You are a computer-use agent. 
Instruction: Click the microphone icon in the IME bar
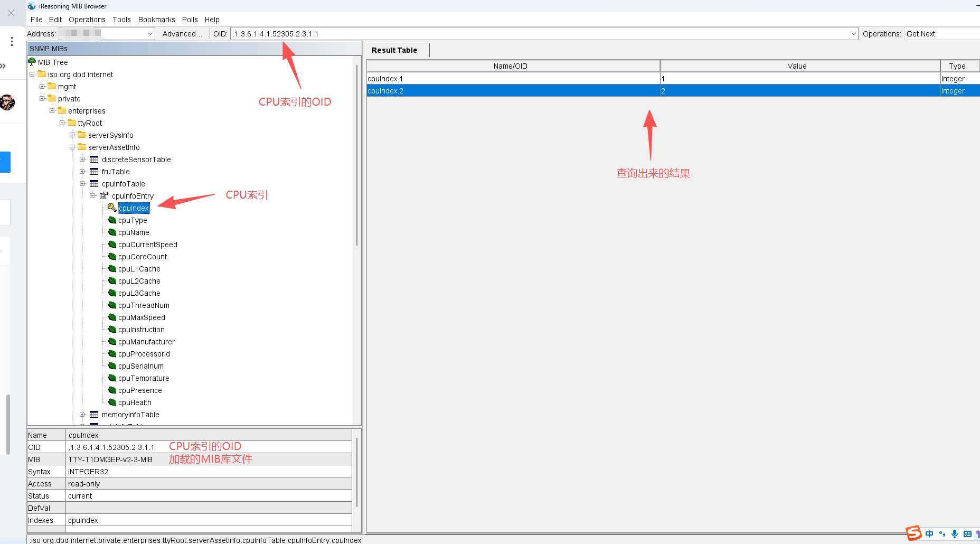(x=955, y=534)
